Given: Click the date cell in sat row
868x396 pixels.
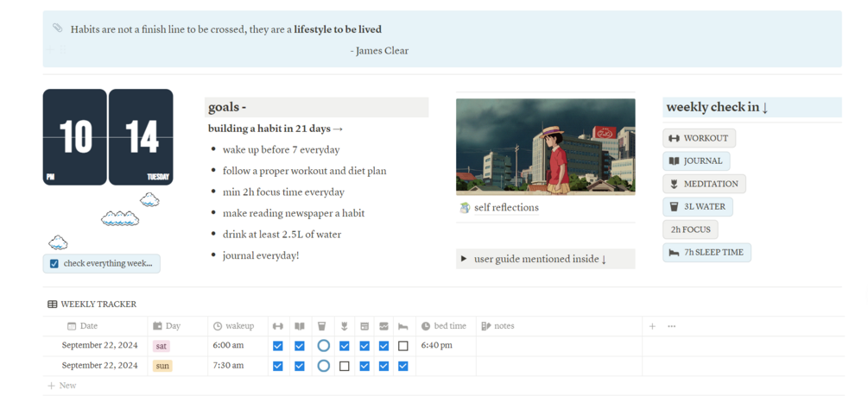Looking at the screenshot, I should 95,346.
